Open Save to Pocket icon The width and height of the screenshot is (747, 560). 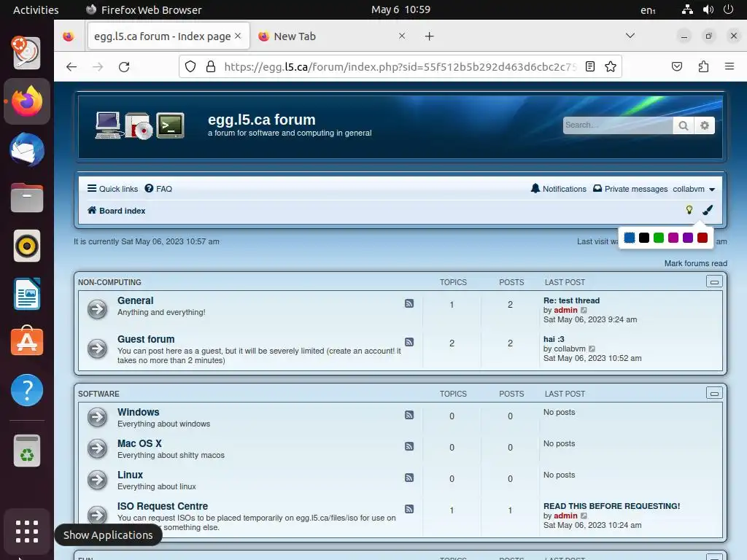[676, 66]
